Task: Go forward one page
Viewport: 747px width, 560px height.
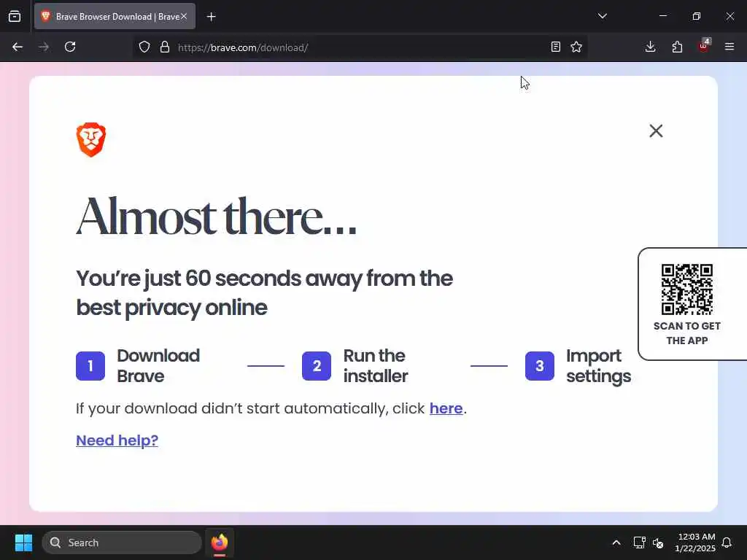Action: (44, 47)
